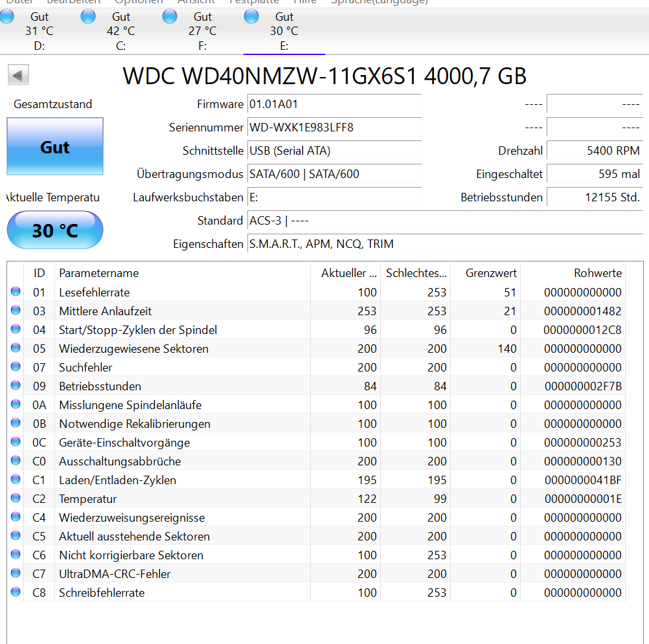Viewport: 649px width, 644px height.
Task: Click the Parametername column header
Action: 183,273
